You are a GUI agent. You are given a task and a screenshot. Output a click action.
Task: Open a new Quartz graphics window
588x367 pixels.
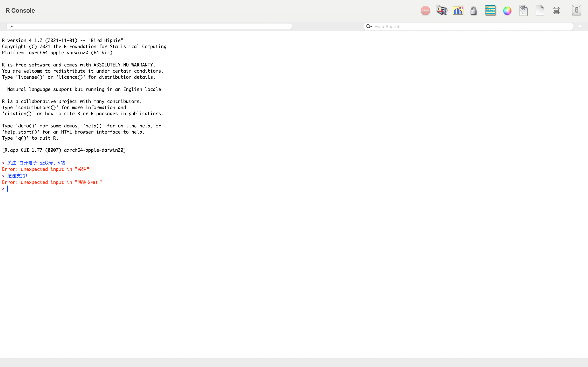pos(458,11)
